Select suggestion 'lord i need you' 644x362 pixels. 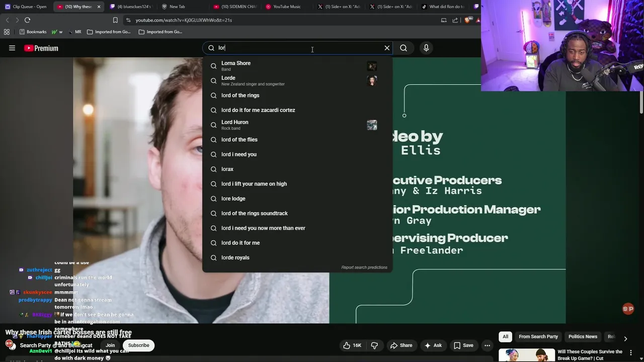point(297,154)
